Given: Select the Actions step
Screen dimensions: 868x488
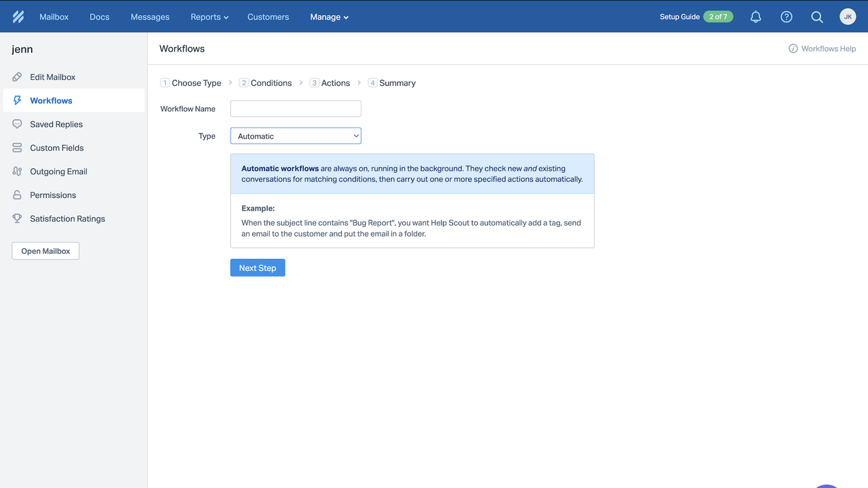Looking at the screenshot, I should (330, 83).
